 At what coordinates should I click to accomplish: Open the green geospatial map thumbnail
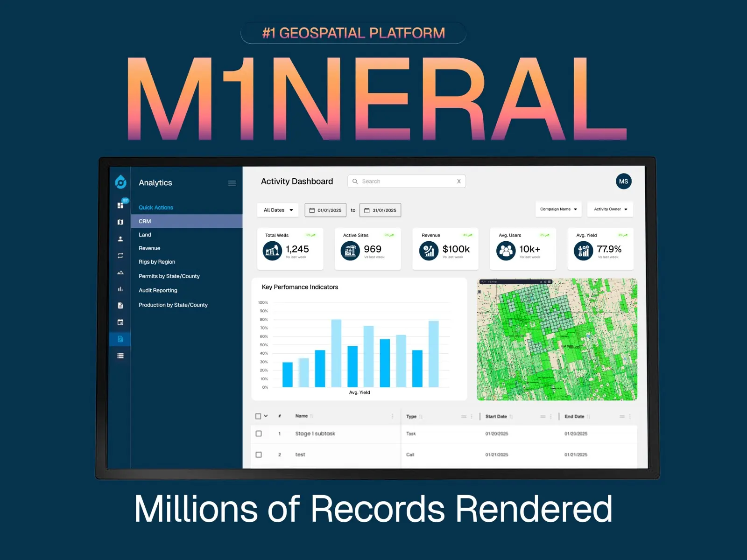[557, 339]
